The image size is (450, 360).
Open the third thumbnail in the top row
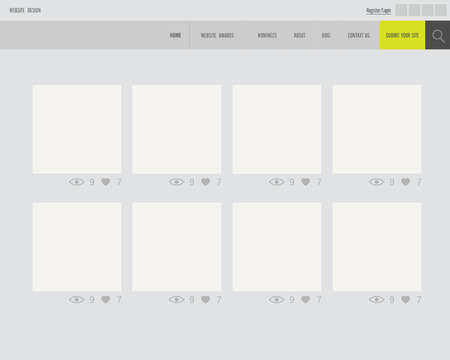pyautogui.click(x=277, y=129)
